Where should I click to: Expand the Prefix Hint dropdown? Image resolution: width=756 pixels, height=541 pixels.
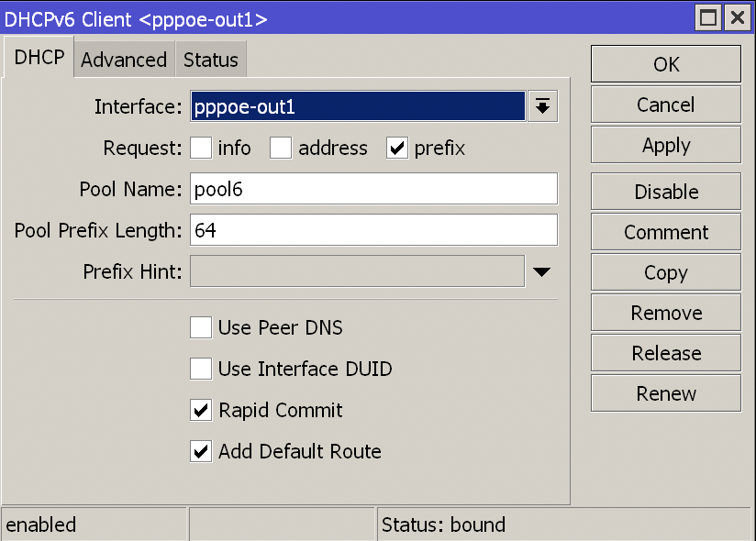click(x=541, y=270)
